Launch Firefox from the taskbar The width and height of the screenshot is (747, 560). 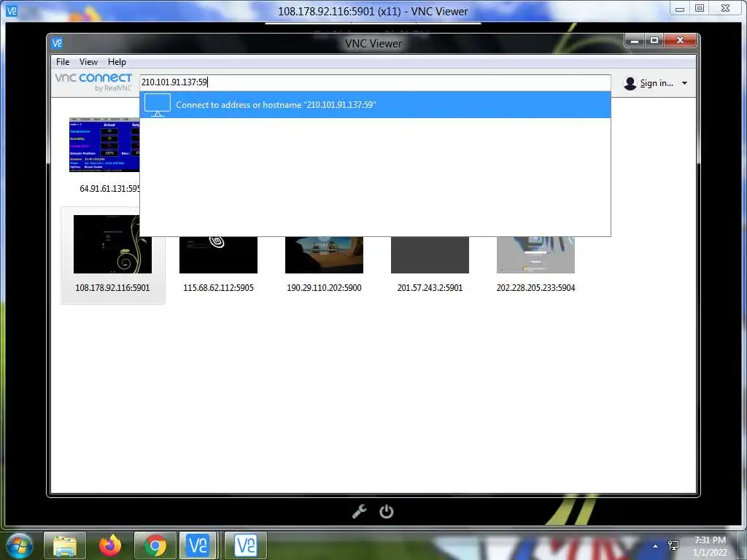(x=110, y=545)
